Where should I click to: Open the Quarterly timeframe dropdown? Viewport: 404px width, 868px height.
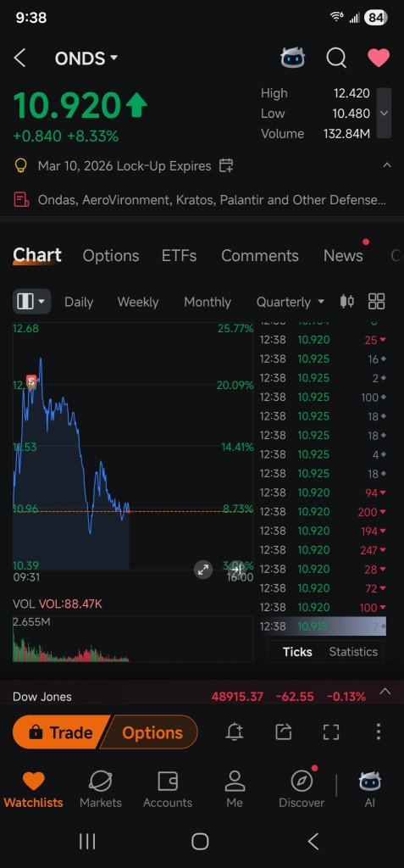[x=290, y=302]
